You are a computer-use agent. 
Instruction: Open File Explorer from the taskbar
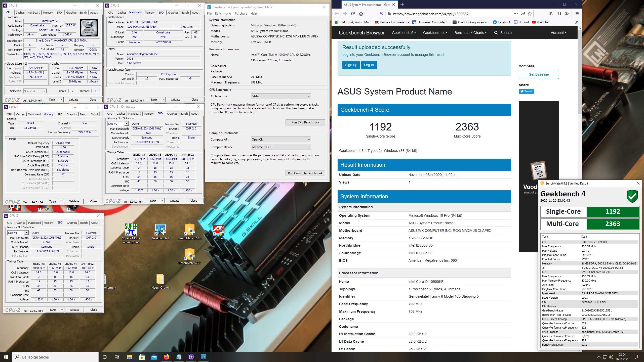point(129,357)
